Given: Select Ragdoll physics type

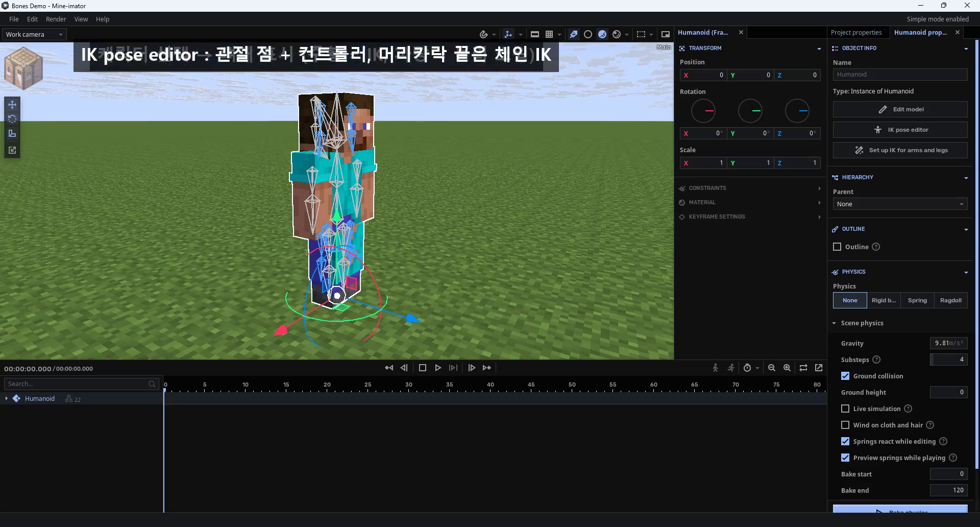Looking at the screenshot, I should pos(951,300).
